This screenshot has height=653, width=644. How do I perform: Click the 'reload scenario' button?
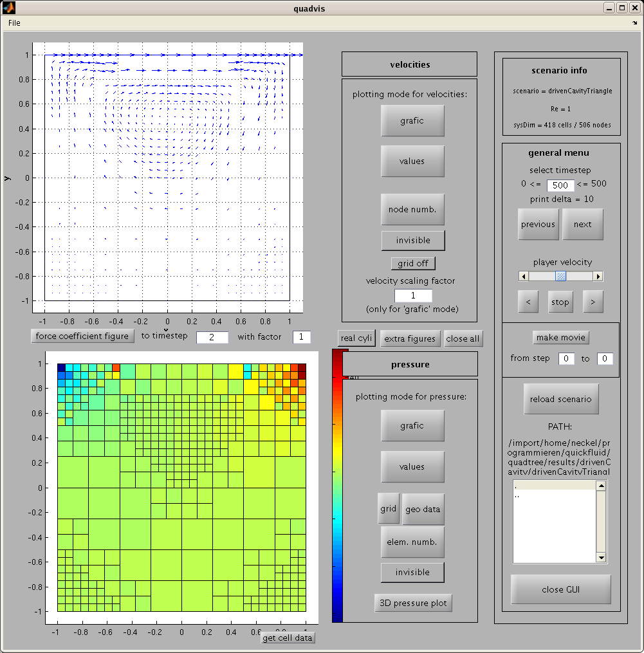561,399
